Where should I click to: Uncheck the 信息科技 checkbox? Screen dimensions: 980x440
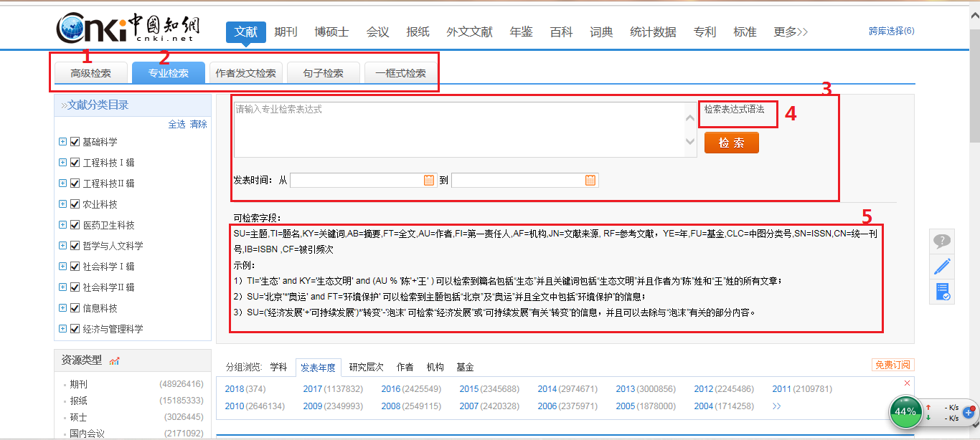[x=75, y=308]
